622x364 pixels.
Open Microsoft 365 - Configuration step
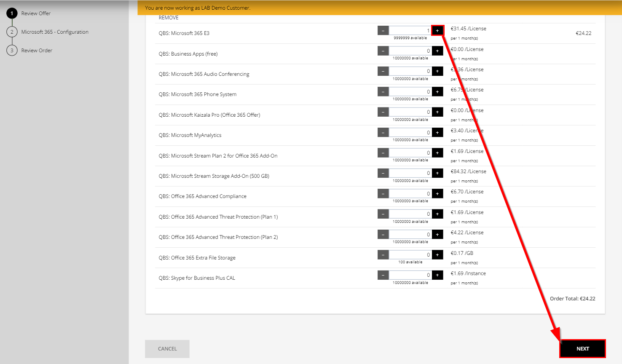48,32
